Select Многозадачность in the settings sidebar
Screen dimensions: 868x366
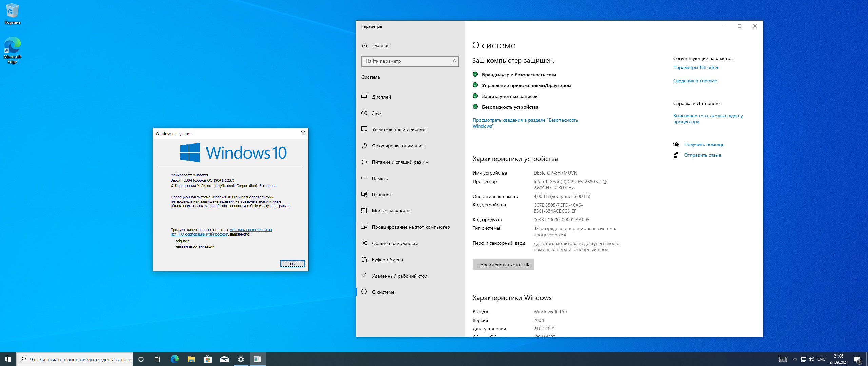point(410,211)
